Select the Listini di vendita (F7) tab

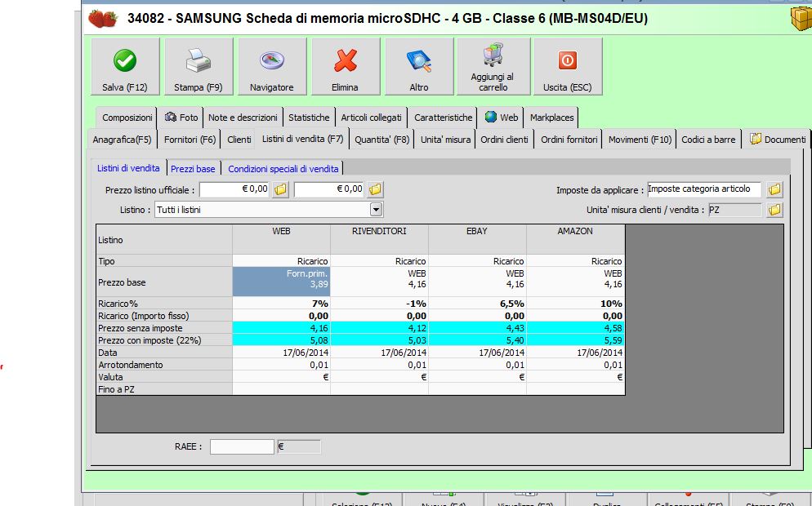[302, 139]
